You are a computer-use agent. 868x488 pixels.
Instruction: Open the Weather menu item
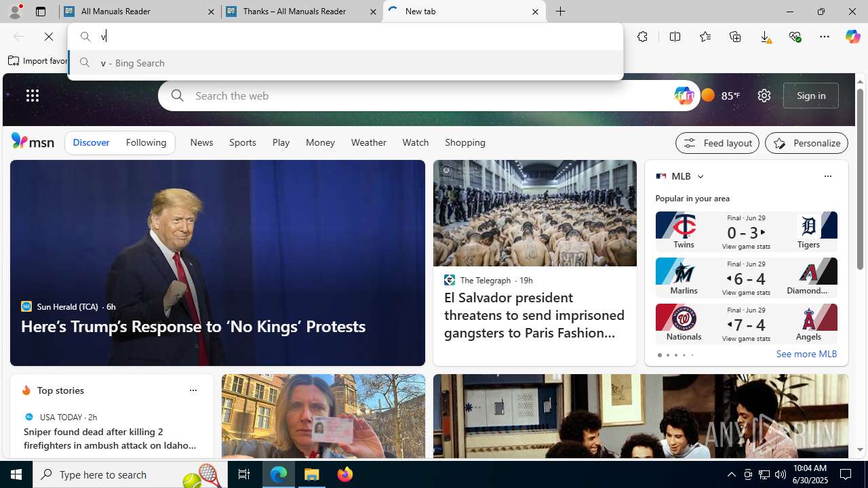(x=368, y=142)
